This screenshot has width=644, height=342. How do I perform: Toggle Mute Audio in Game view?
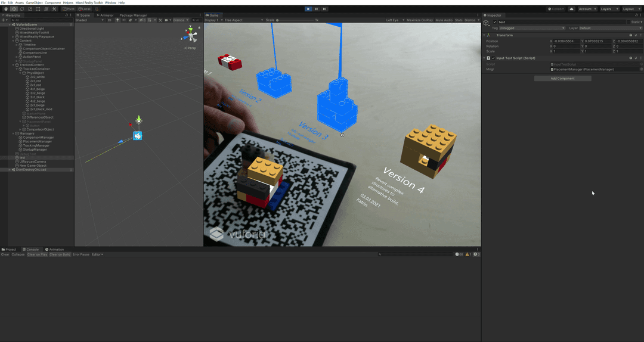pos(444,20)
